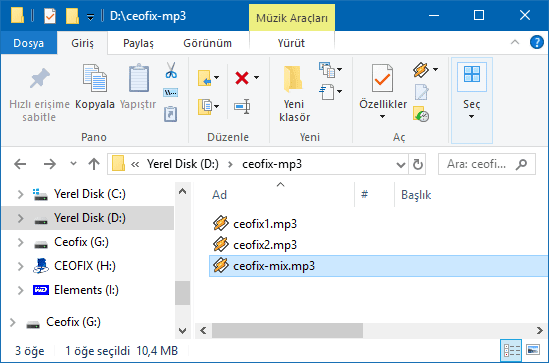This screenshot has height=363, width=549.
Task: Open the Winamp open-with dropdown arrow
Action: (435, 70)
